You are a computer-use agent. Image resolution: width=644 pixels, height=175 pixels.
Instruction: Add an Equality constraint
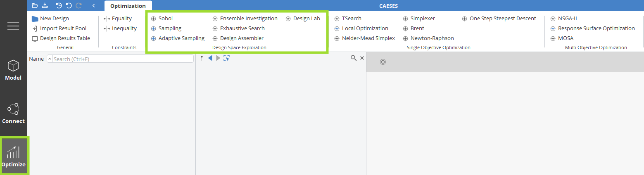point(118,19)
